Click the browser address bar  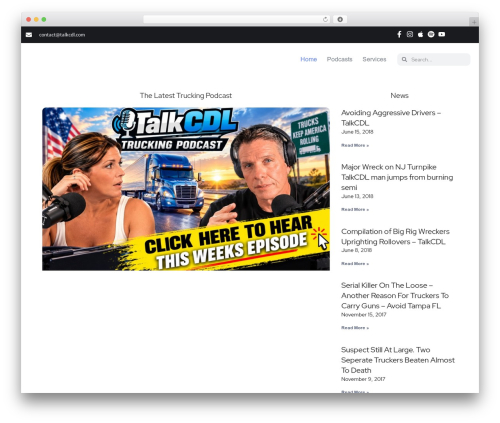[x=237, y=19]
